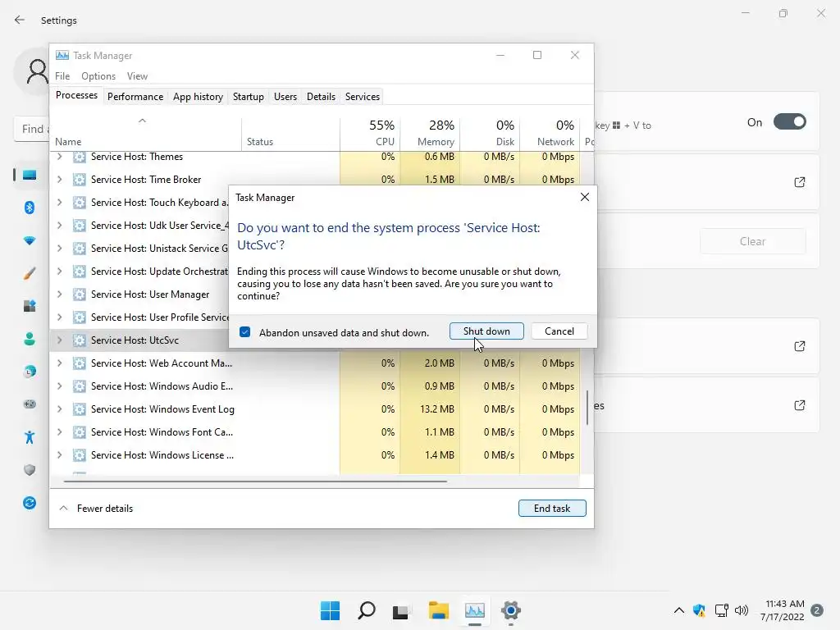Expand Service Host: Themes row
Viewport: 840px width, 630px height.
click(x=59, y=157)
